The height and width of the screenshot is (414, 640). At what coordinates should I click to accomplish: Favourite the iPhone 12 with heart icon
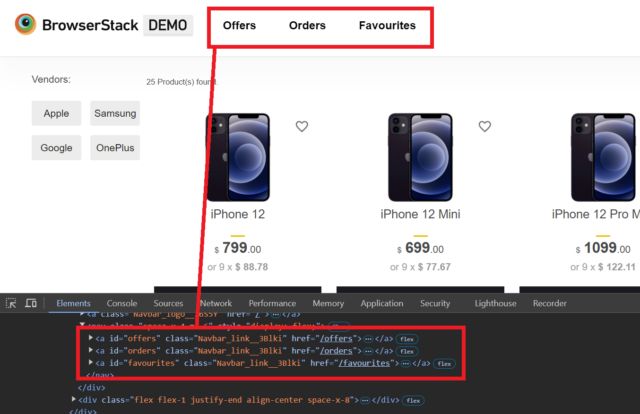(302, 126)
